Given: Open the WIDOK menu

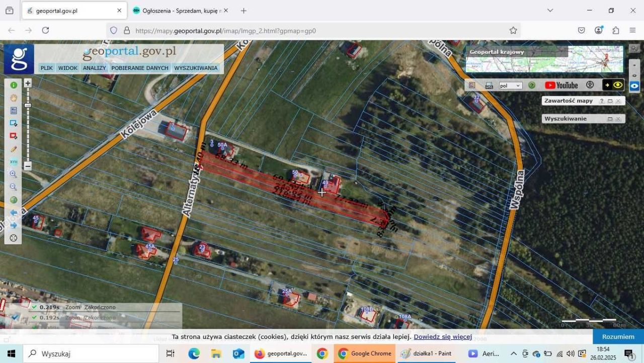Looking at the screenshot, I should (68, 68).
